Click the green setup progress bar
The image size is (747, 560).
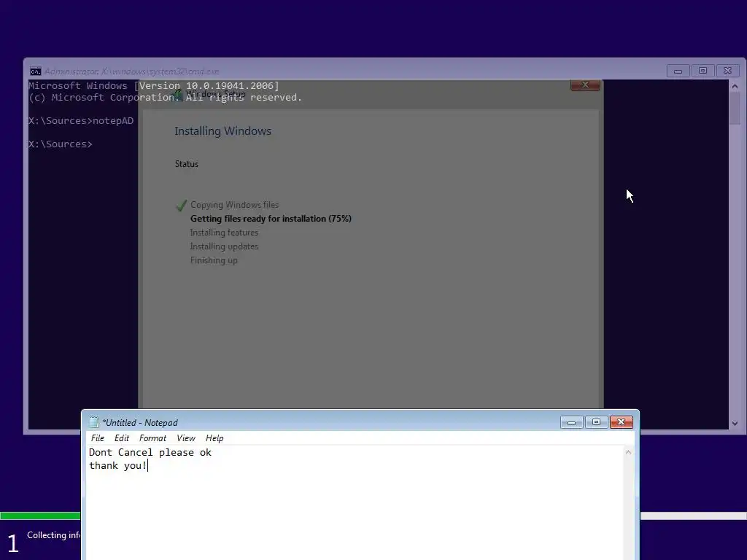pos(40,516)
